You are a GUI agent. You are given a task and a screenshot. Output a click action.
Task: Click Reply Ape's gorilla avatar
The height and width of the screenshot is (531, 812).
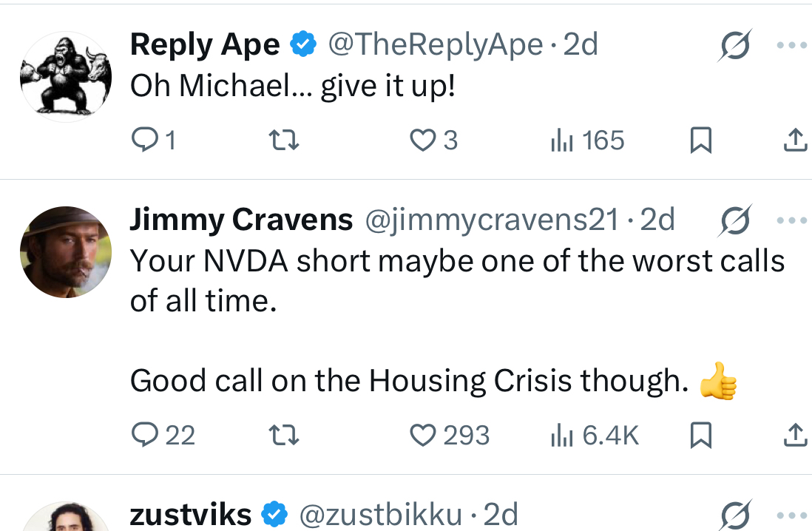66,77
